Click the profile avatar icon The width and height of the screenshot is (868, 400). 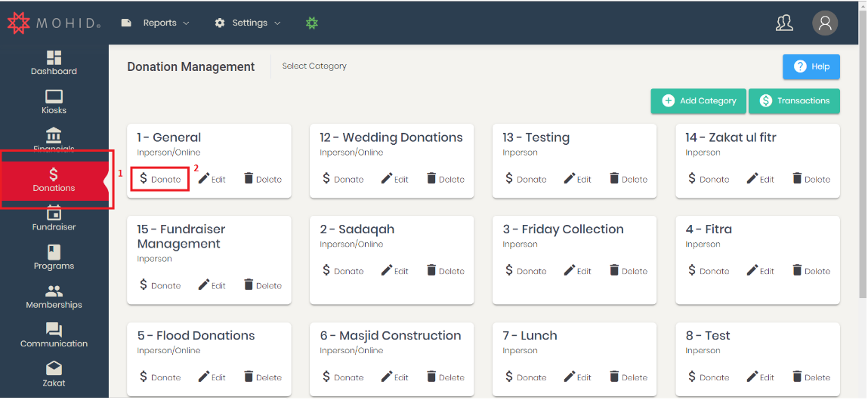(x=825, y=23)
